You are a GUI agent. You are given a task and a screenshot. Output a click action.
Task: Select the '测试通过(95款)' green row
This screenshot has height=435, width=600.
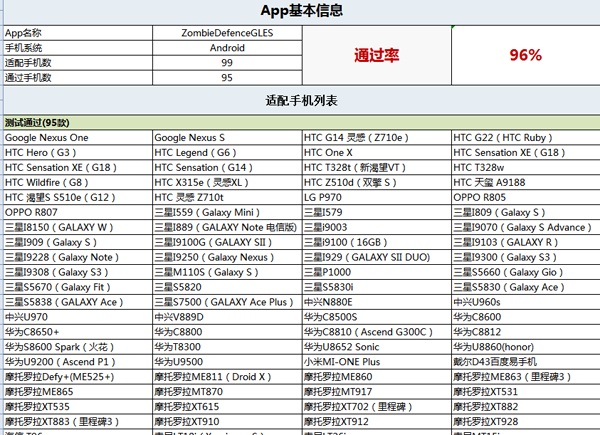tap(302, 123)
